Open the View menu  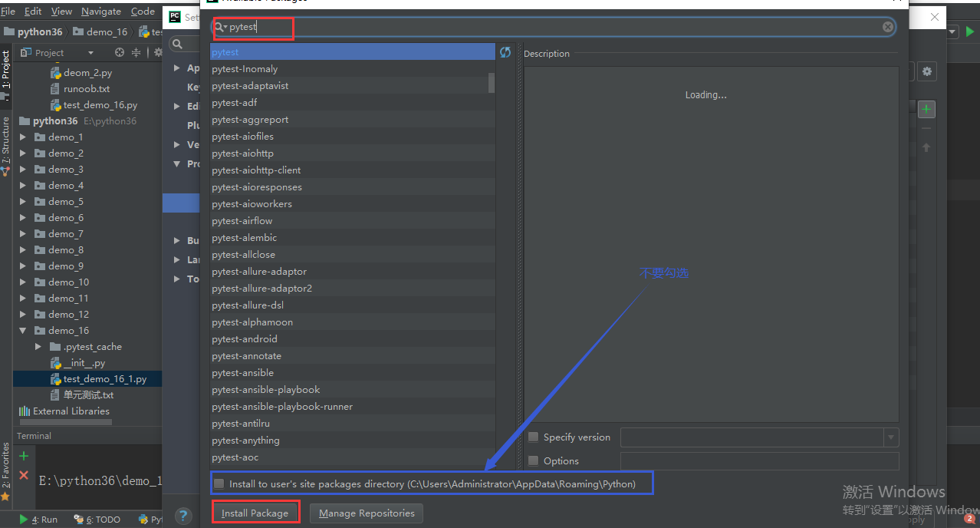pyautogui.click(x=61, y=12)
